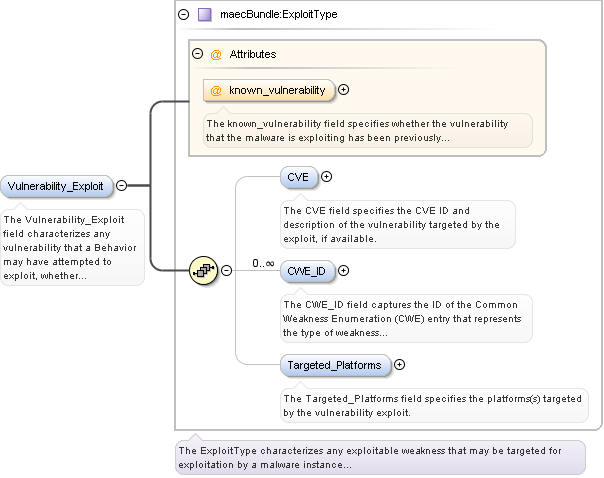This screenshot has height=478, width=604.
Task: Collapse the sequence compositor children
Action: (x=226, y=269)
